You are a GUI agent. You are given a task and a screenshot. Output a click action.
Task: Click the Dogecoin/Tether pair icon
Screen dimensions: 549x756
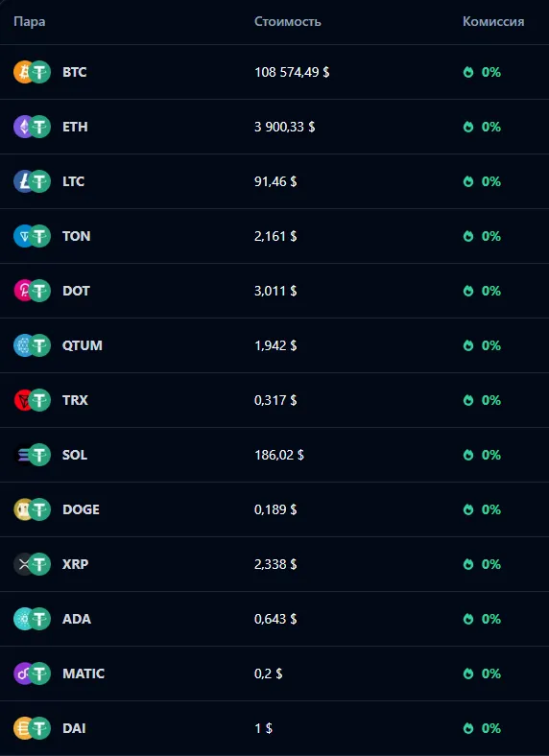tap(32, 509)
